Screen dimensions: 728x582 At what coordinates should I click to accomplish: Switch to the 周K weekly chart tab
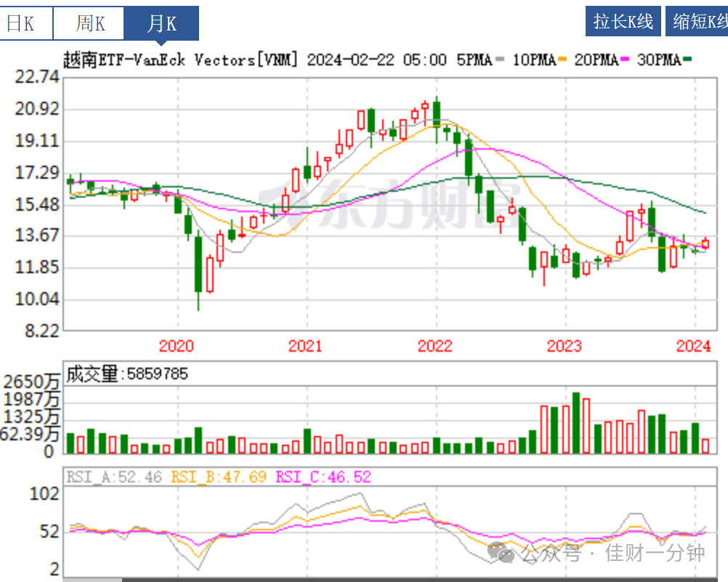[x=89, y=23]
